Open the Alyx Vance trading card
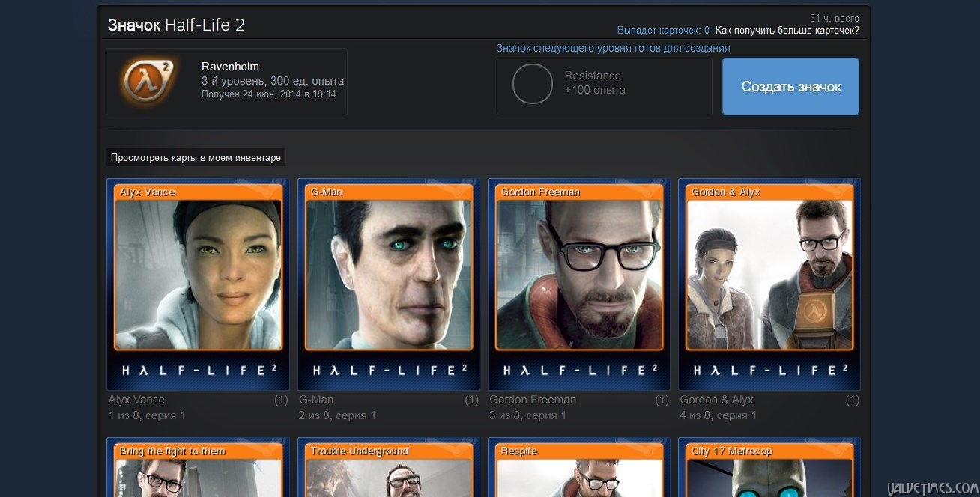 198,284
